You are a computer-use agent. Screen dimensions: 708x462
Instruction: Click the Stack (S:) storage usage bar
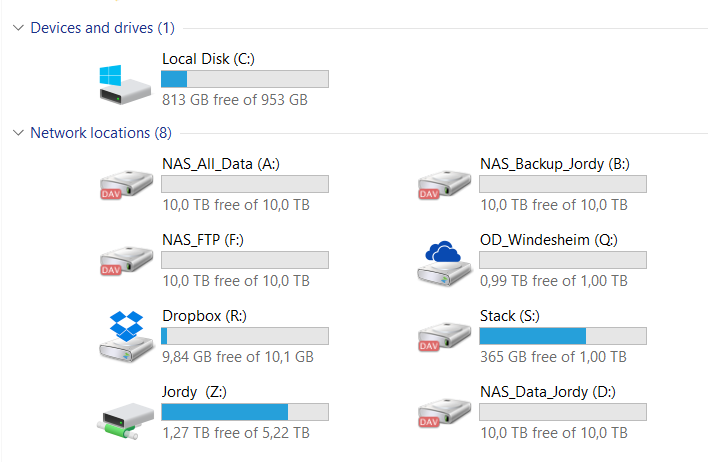[x=563, y=336]
